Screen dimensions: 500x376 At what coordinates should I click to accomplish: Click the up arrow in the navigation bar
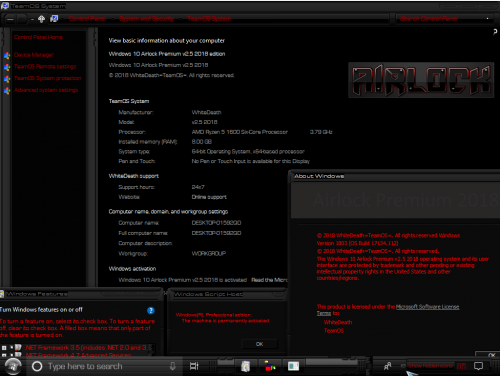point(41,19)
